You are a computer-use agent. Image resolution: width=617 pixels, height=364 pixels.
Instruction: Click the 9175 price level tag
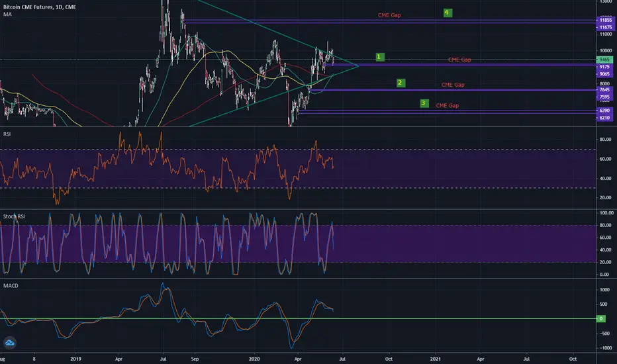click(x=604, y=67)
